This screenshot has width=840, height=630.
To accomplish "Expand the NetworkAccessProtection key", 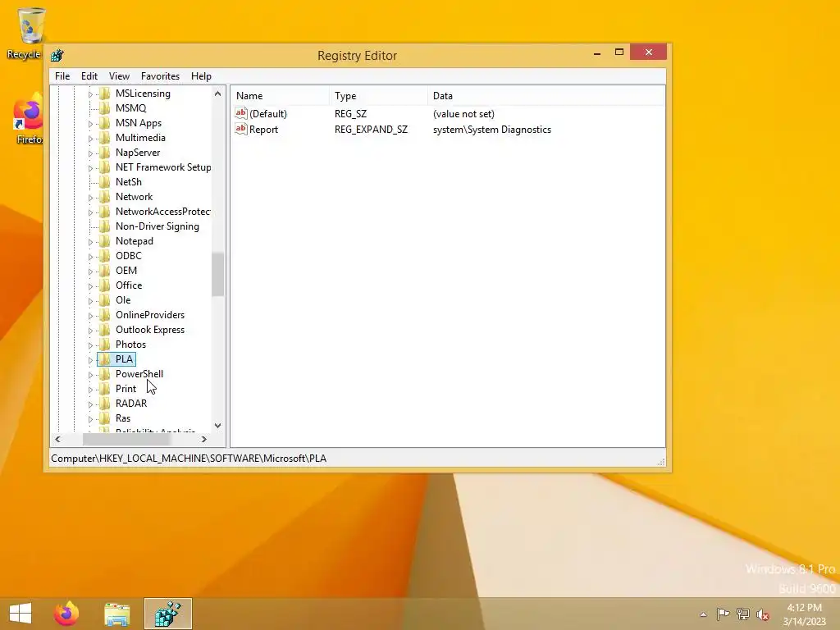I will [90, 212].
